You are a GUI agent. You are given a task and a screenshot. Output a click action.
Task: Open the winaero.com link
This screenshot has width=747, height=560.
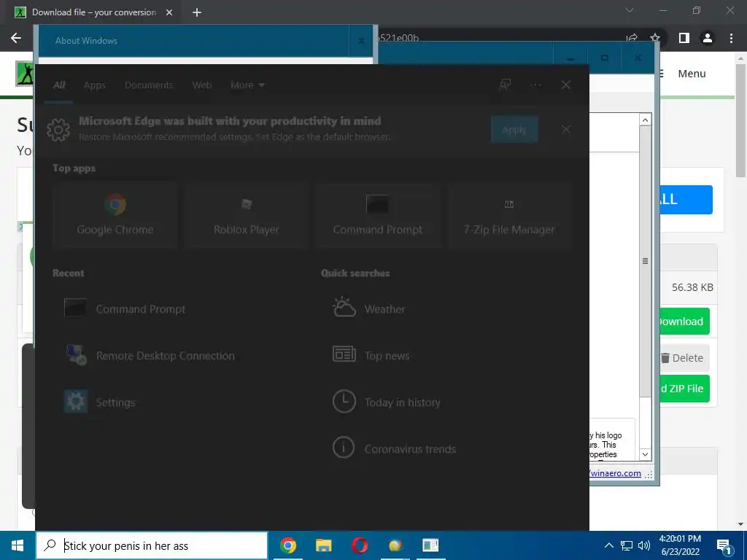pos(615,472)
